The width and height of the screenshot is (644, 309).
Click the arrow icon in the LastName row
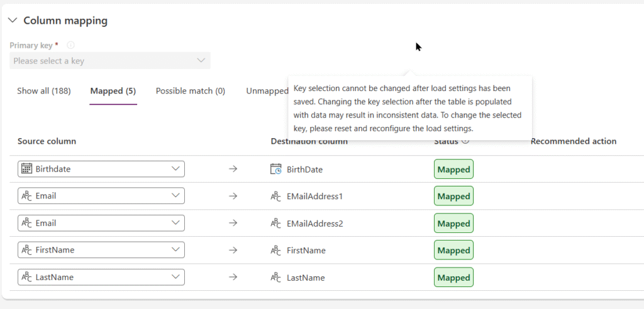coord(233,277)
